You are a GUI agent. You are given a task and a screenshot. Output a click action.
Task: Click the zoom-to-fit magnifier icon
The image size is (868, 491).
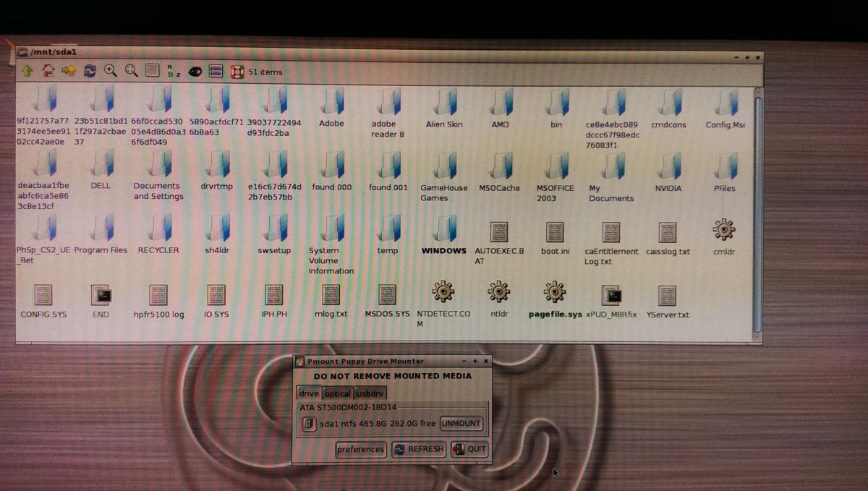131,71
